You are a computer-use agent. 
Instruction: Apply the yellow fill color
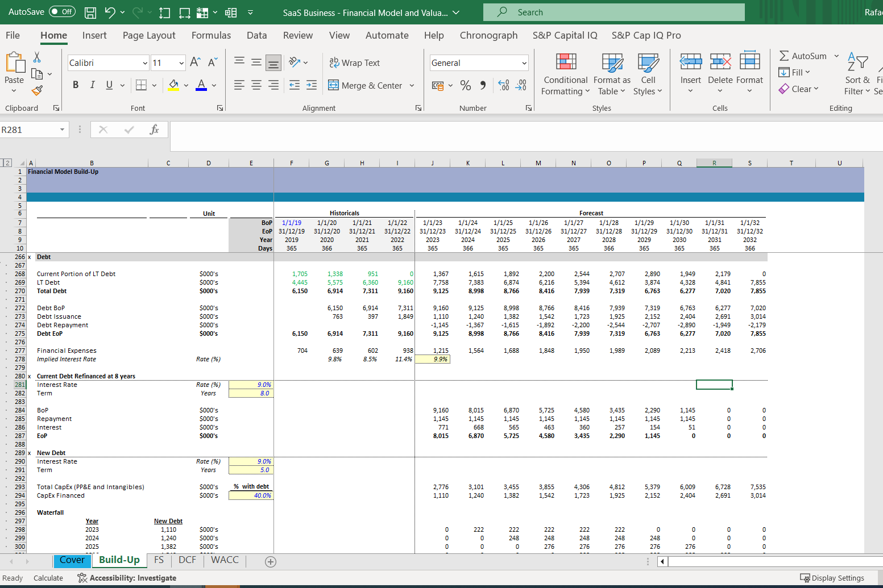pos(174,85)
